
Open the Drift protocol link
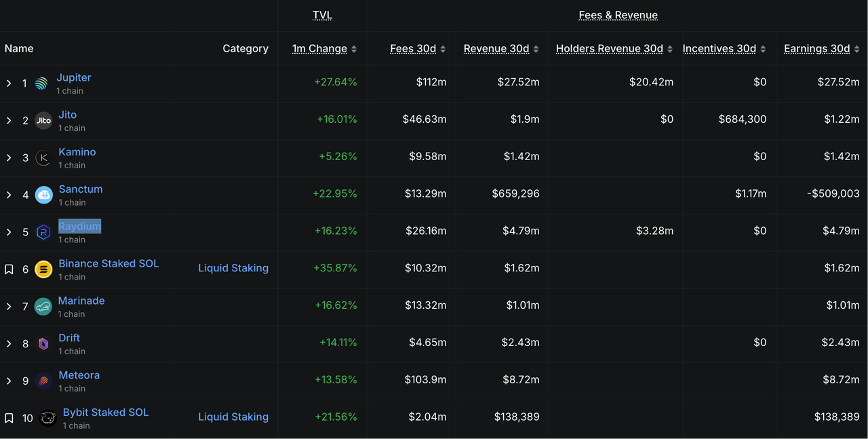[69, 338]
